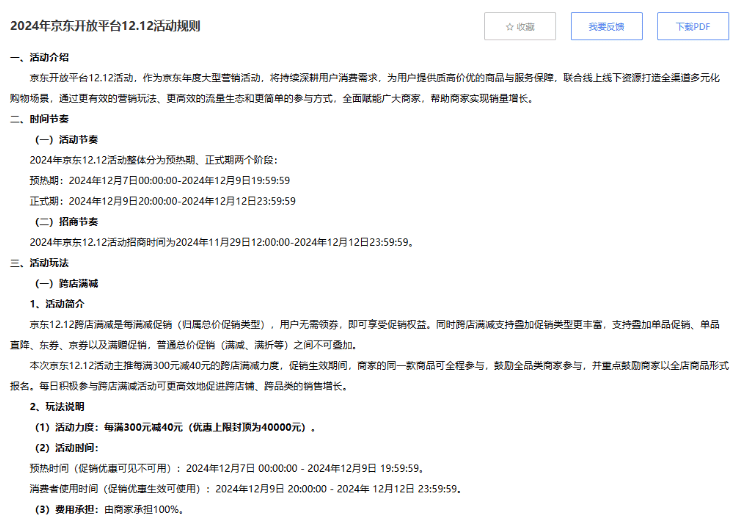Download the rules via 下载PDF button
Screen dimensions: 753x523
(692, 27)
